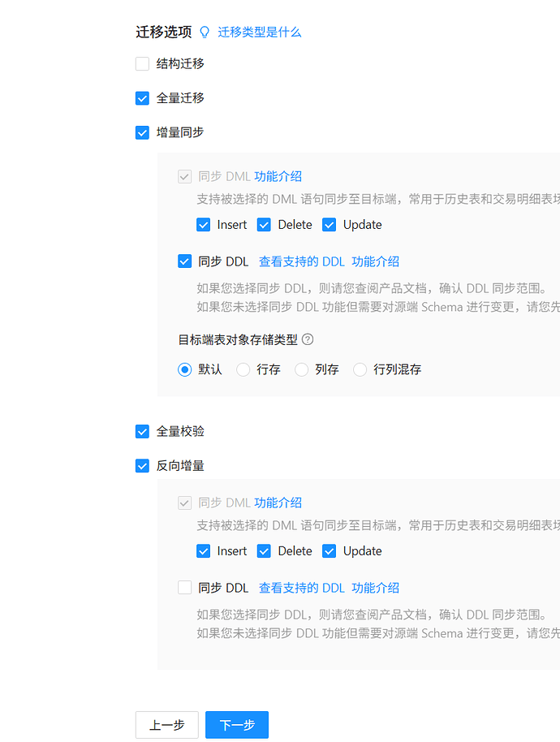This screenshot has width=560, height=742.
Task: Open 功能介绍 link beside 同步 DDL under 增量同步
Action: point(376,261)
